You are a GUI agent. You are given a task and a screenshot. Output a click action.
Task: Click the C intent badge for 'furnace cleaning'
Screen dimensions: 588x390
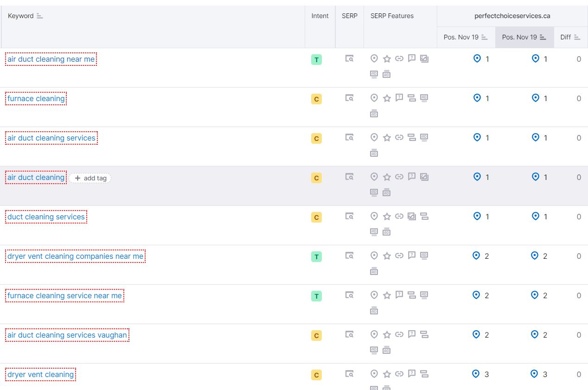tap(316, 99)
